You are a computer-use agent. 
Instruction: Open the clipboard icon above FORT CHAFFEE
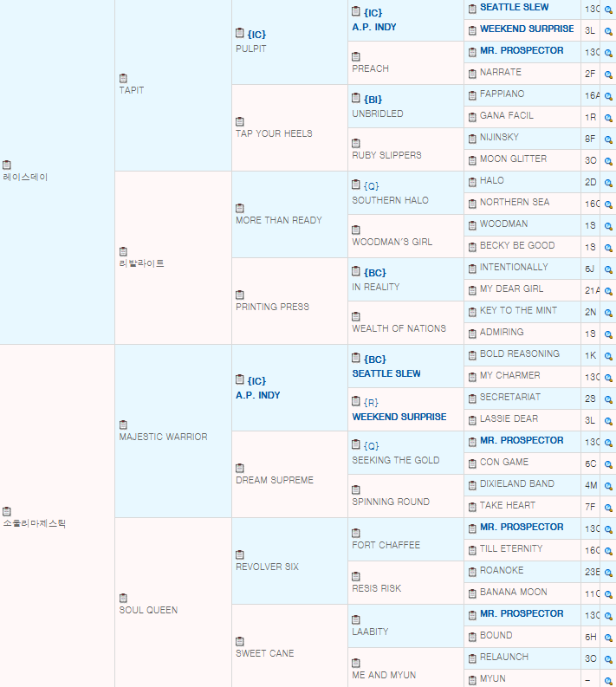coord(356,533)
